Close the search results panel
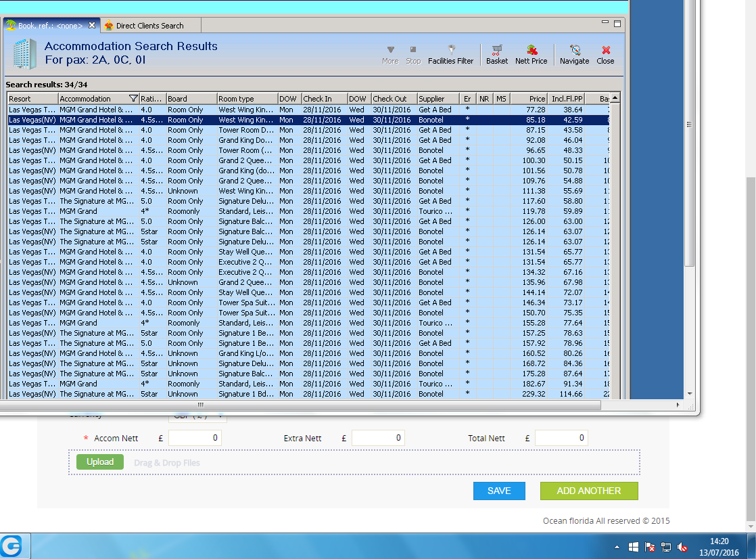756x559 pixels. tap(606, 55)
